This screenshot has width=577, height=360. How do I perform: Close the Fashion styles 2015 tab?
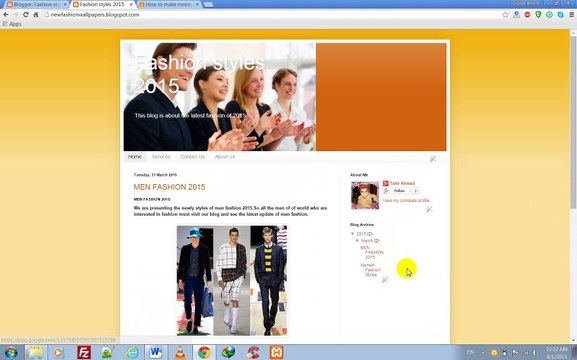[131, 4]
